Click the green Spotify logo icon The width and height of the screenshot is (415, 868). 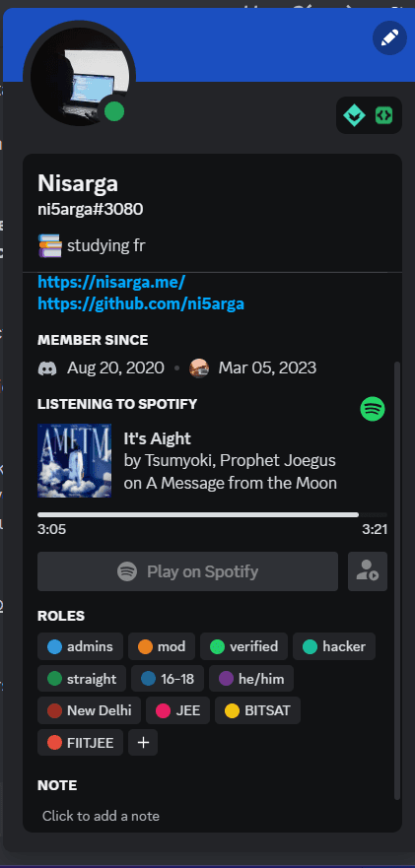point(373,409)
